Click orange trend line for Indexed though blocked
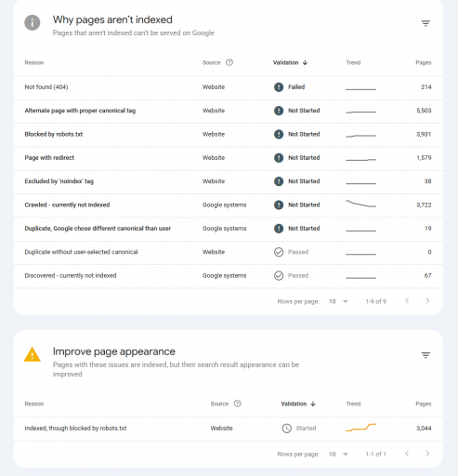Screen dimensions: 458x476 (x=360, y=428)
